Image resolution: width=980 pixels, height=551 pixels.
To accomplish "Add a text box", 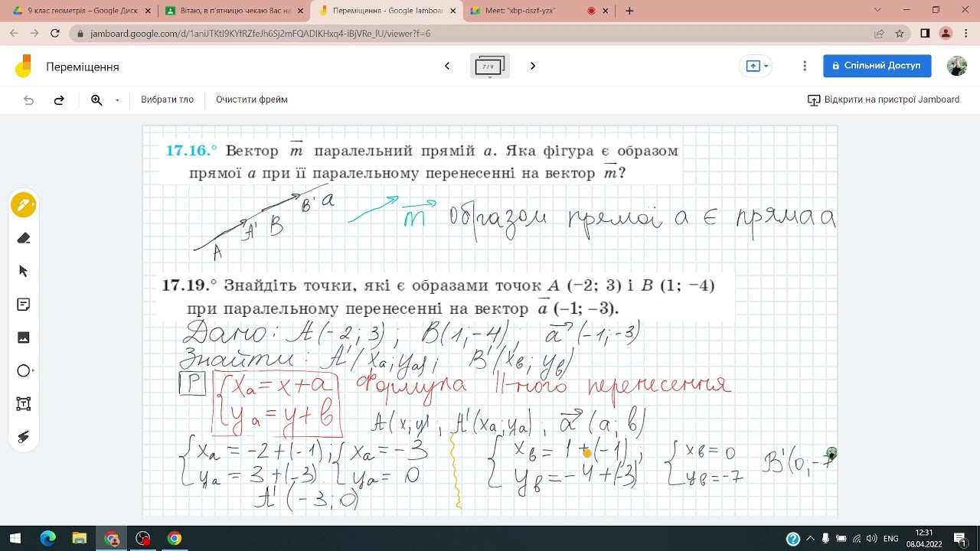I will [24, 404].
